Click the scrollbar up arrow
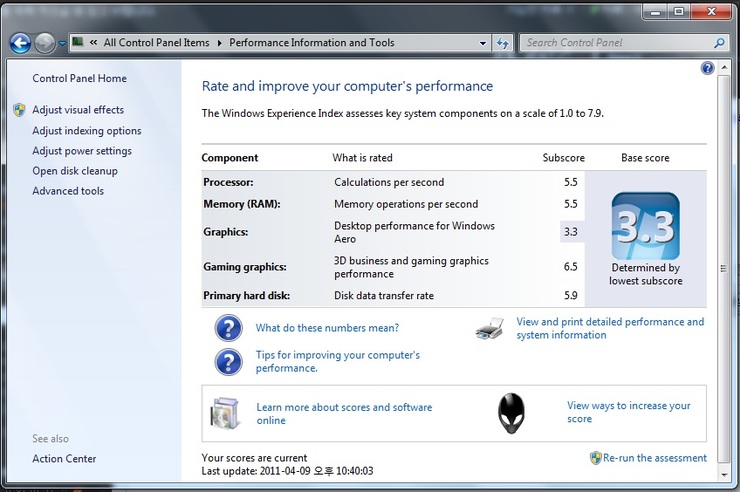 pyautogui.click(x=724, y=68)
